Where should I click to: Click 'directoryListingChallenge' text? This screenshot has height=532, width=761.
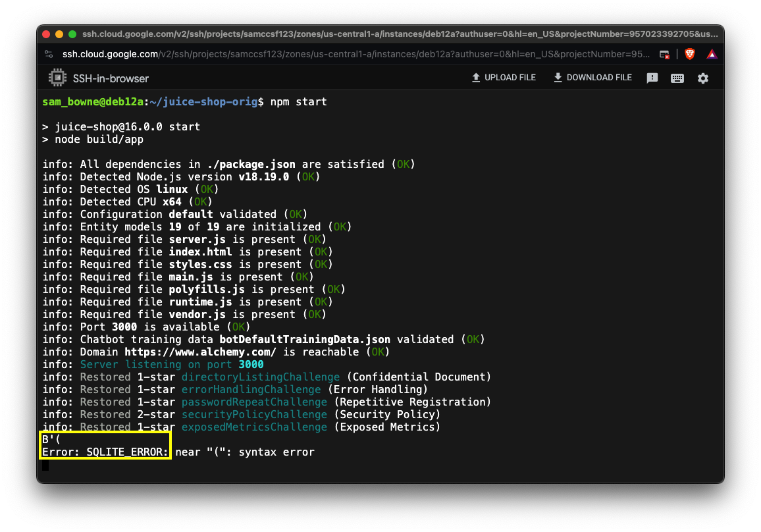tap(261, 377)
